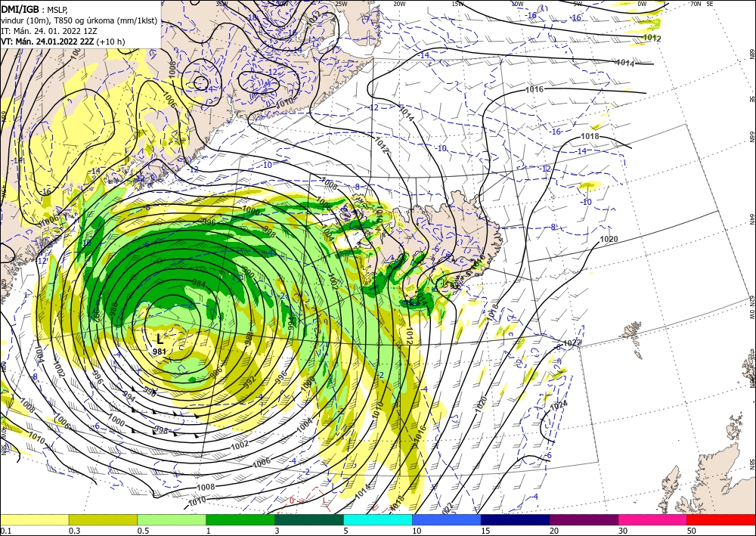Select the green 1–3 legend swatch

tap(240, 519)
